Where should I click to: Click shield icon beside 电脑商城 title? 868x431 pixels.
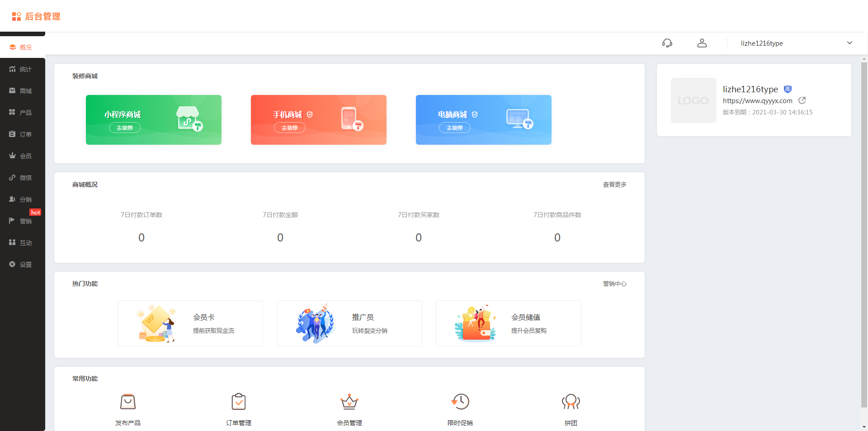(475, 114)
